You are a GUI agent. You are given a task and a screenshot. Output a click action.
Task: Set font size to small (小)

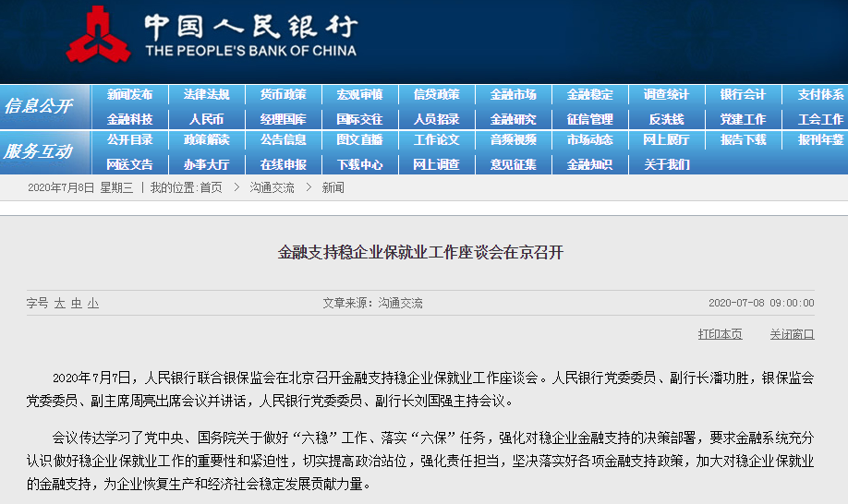93,303
